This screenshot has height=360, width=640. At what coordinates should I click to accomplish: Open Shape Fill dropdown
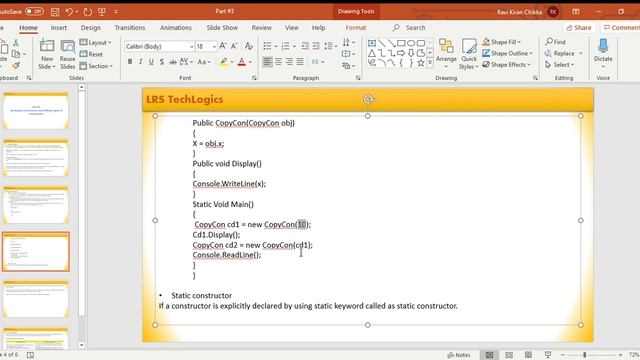point(502,42)
